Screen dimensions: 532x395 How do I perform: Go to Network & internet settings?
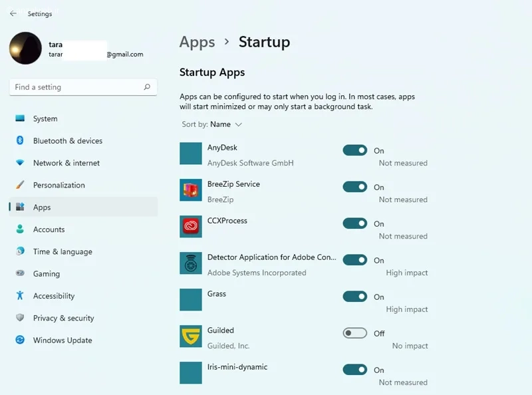tap(66, 163)
